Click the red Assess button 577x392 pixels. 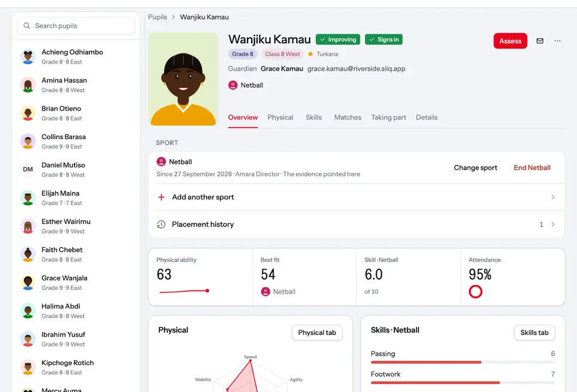pos(510,41)
